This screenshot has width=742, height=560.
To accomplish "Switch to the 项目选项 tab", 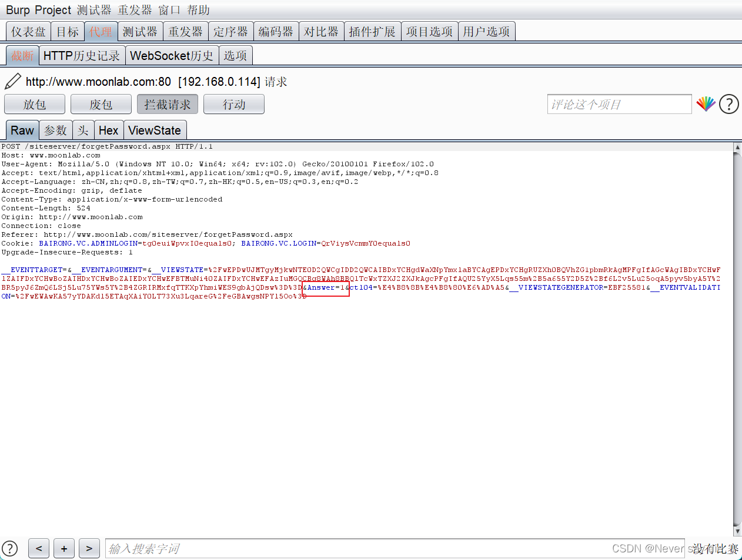I will click(429, 32).
